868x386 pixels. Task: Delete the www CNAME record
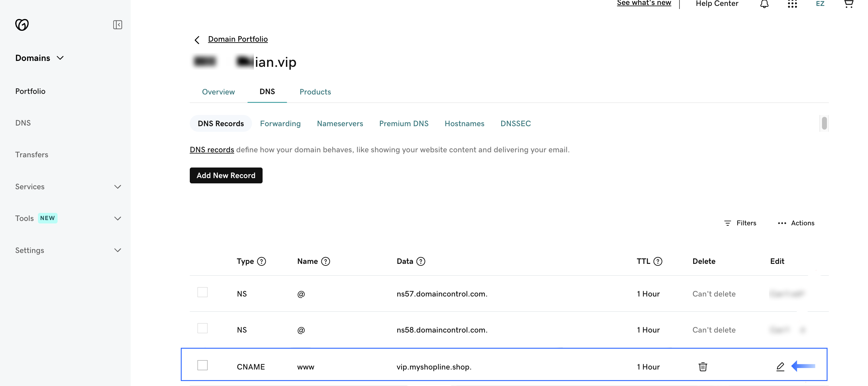(702, 366)
